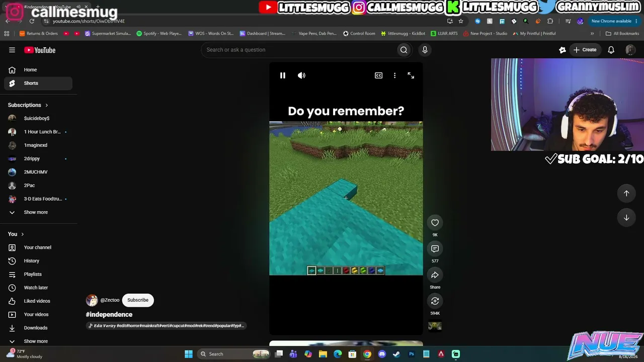The width and height of the screenshot is (644, 362).
Task: Open the Windows Start menu
Action: tap(189, 354)
